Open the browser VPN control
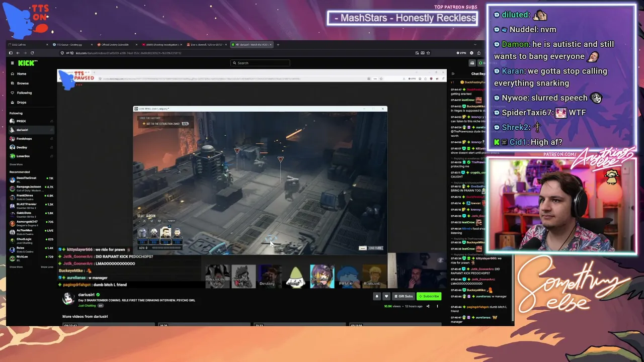The image size is (644, 362). tap(461, 53)
